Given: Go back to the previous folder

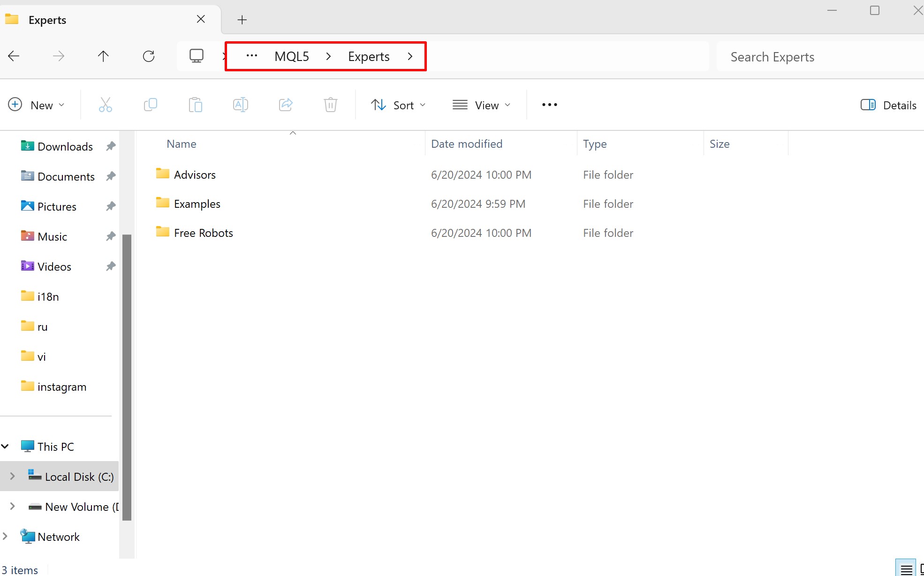Looking at the screenshot, I should coord(13,56).
